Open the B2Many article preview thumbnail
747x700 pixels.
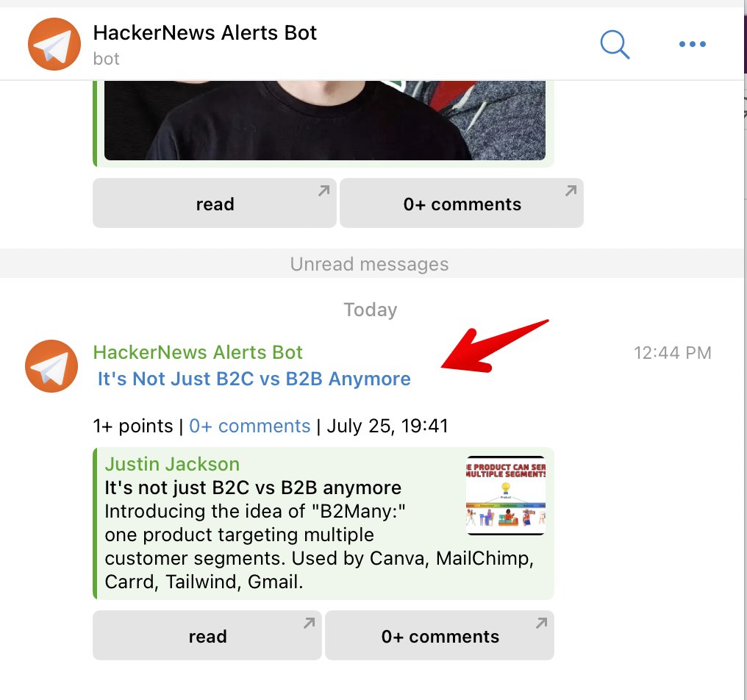pyautogui.click(x=505, y=496)
